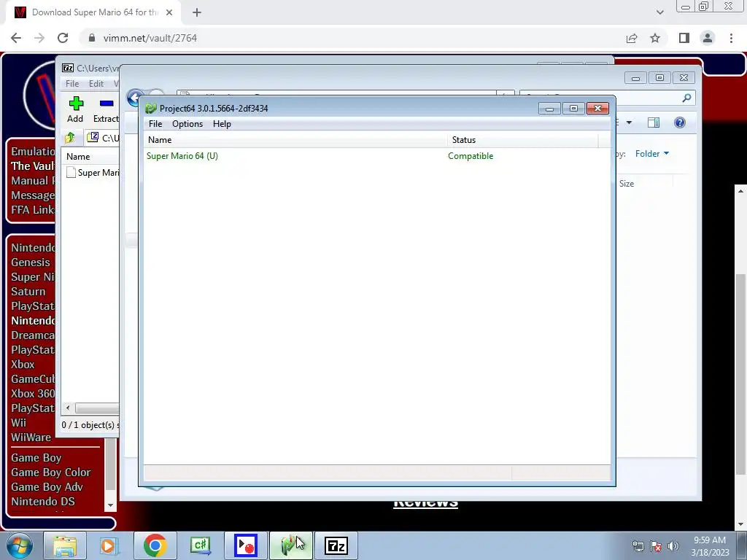This screenshot has height=560, width=747.
Task: Open the Windows Start menu
Action: [20, 545]
